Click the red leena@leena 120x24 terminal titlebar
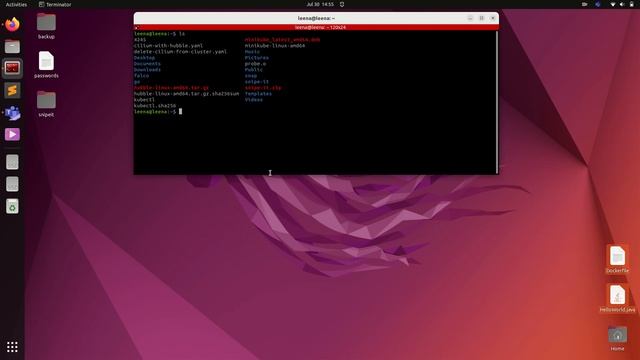This screenshot has height=360, width=640. (x=316, y=27)
